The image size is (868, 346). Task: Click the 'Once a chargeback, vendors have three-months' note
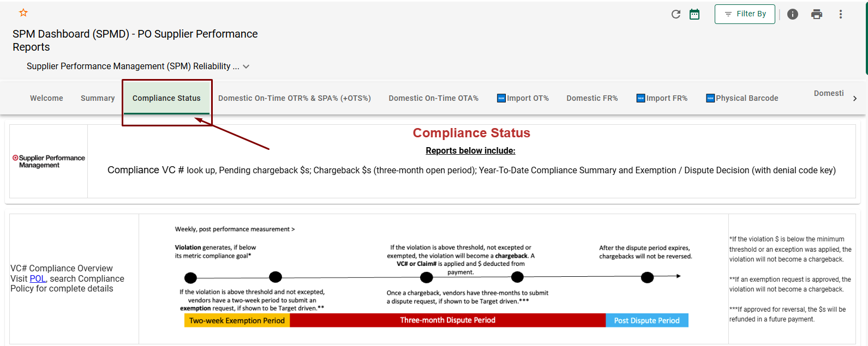(x=468, y=297)
